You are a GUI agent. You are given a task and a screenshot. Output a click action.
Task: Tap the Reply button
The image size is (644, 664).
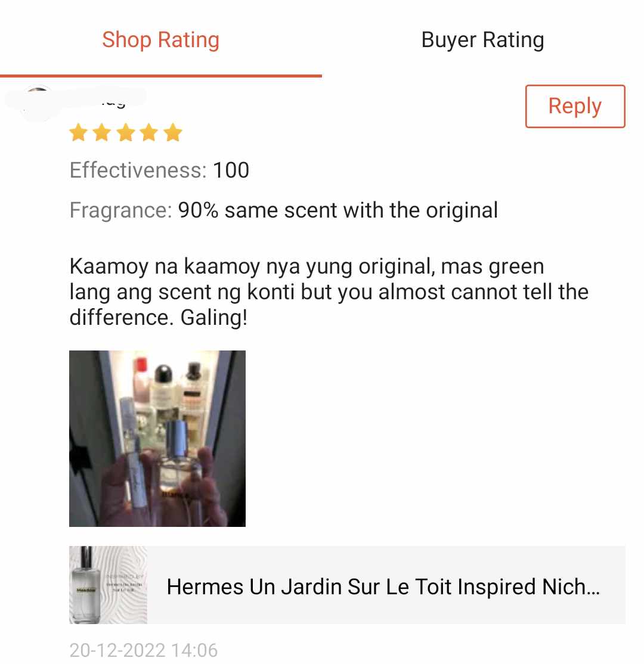tap(575, 106)
